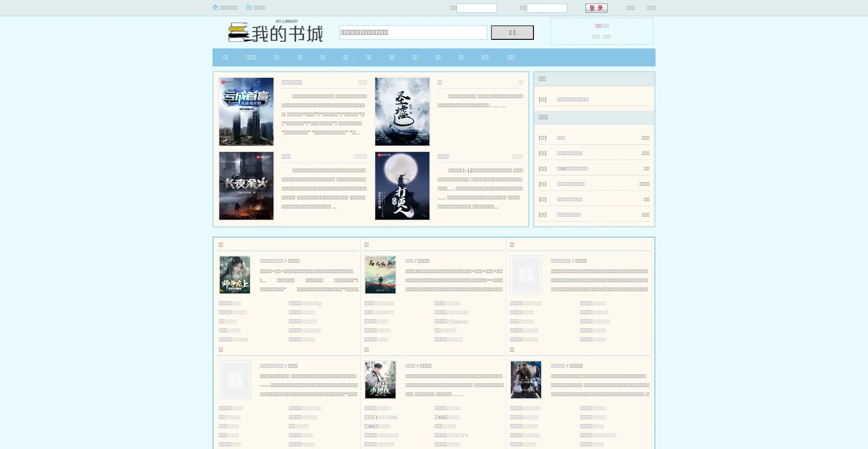This screenshot has height=449, width=868.
Task: Select the first item in blue navigation bar
Action: (226, 57)
